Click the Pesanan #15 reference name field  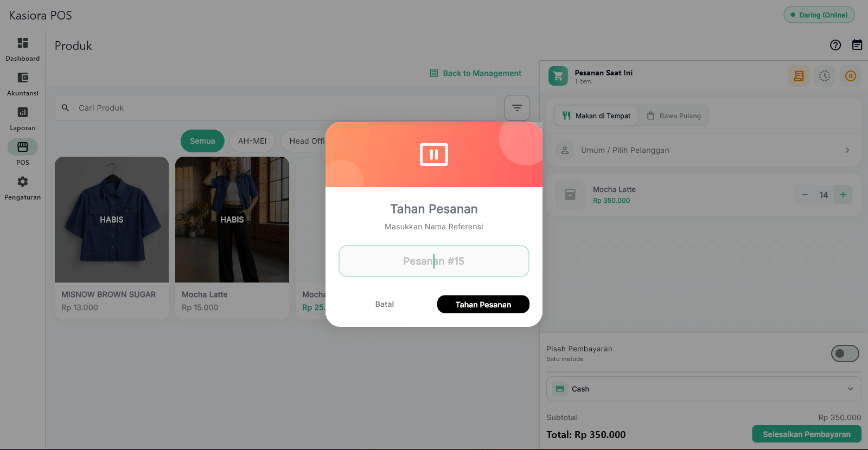(434, 261)
